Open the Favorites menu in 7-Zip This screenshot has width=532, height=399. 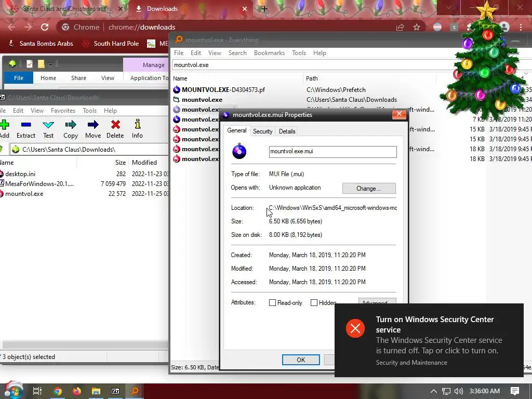pos(63,111)
